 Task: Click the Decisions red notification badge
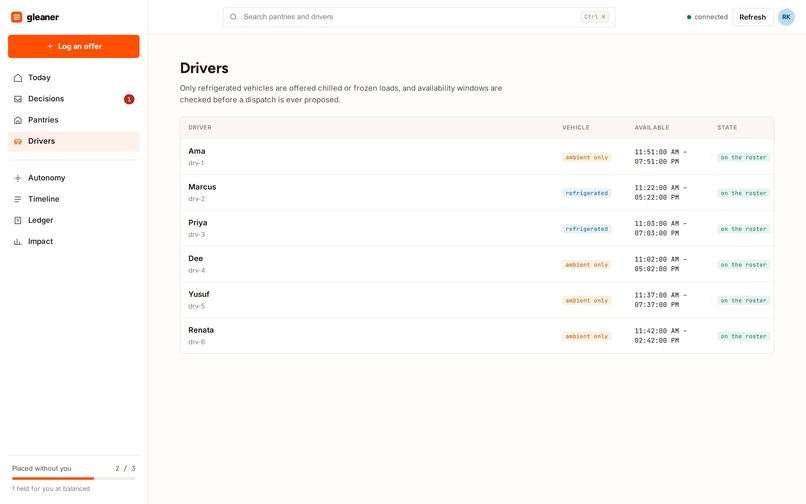[129, 99]
